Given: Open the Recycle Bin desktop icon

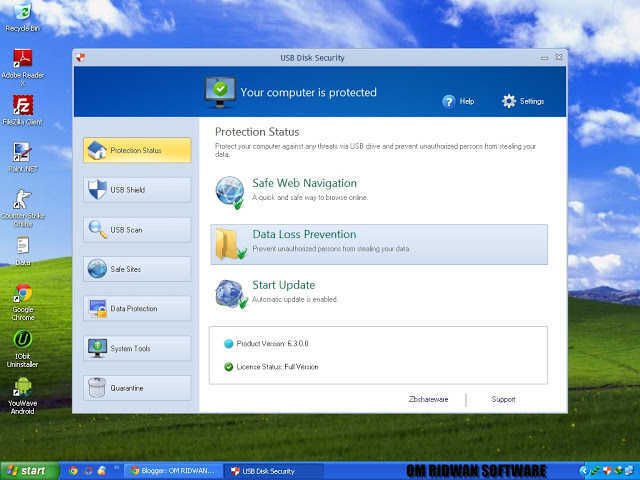Looking at the screenshot, I should point(22,16).
